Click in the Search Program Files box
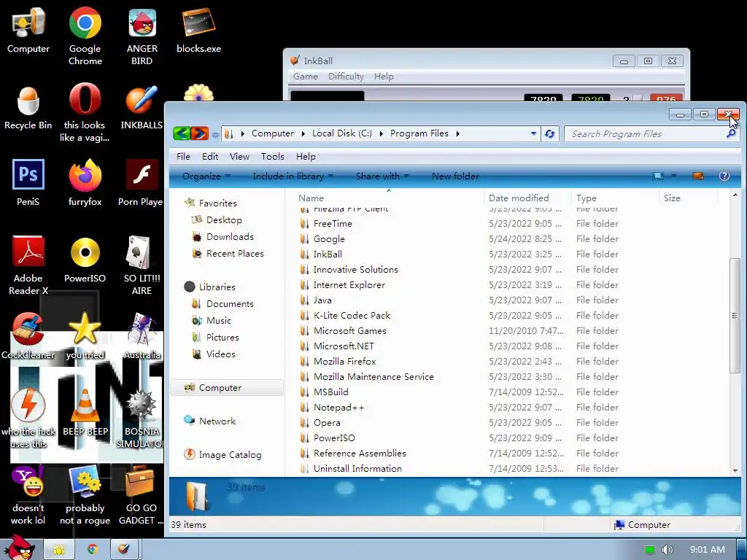The width and height of the screenshot is (747, 560). coord(646,134)
